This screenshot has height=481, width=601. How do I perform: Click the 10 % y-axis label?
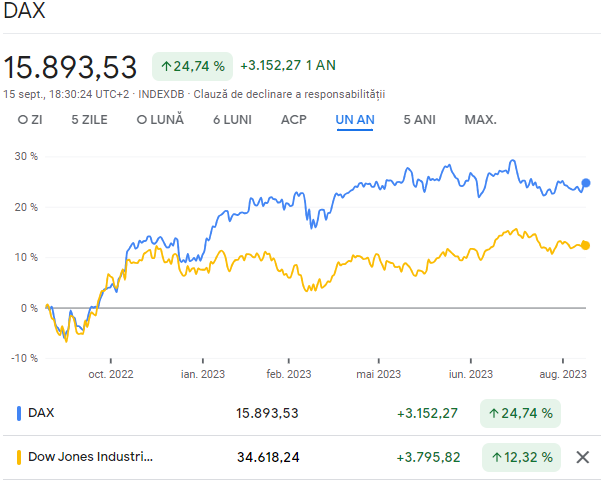(26, 257)
